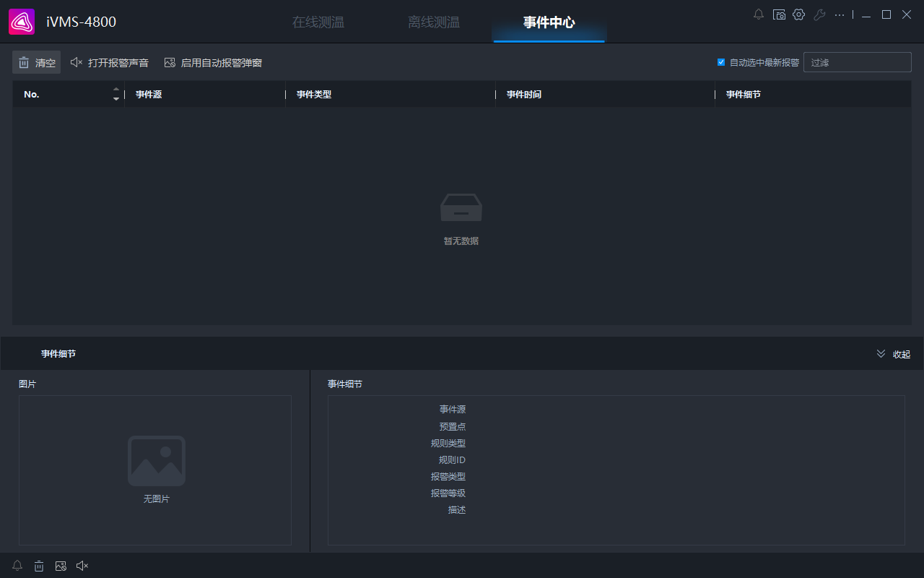
Task: Switch to the 离线测温 tab
Action: tap(434, 22)
